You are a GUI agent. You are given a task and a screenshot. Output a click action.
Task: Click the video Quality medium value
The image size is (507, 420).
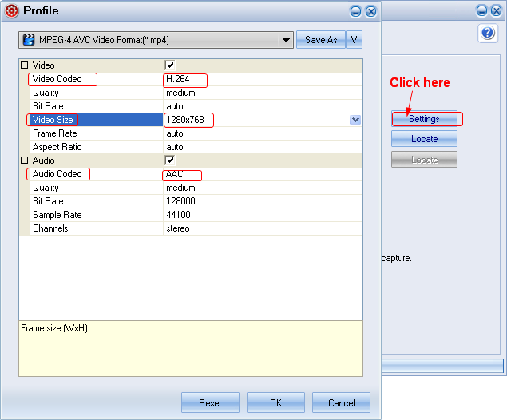180,93
